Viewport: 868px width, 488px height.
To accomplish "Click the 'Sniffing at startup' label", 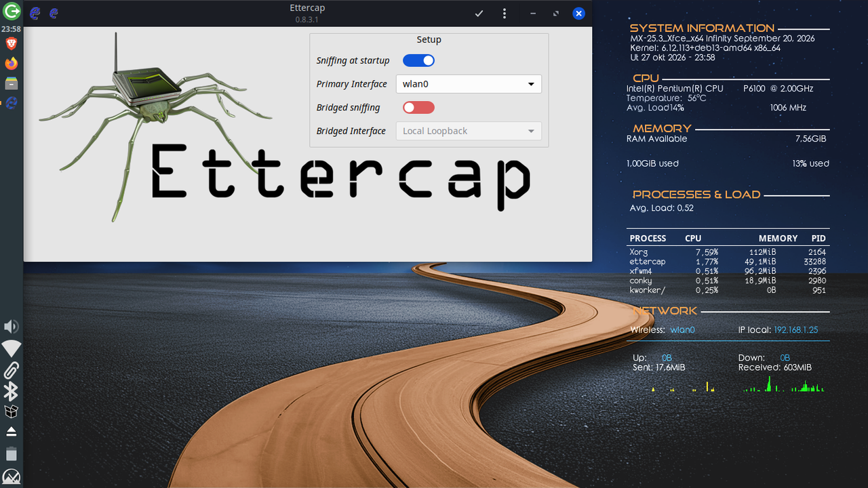I will [x=353, y=60].
